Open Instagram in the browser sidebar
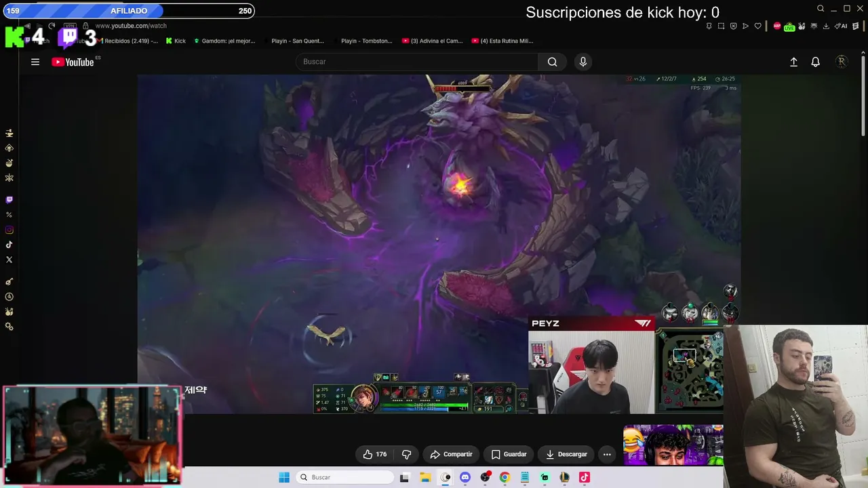The image size is (868, 488). pos(9,230)
